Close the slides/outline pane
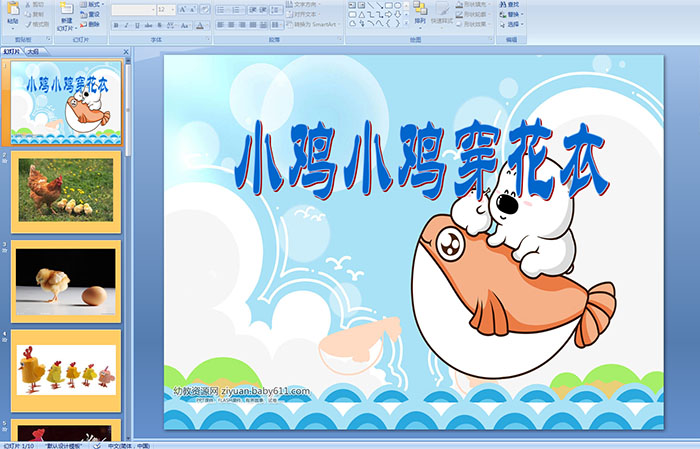This screenshot has height=449, width=700. [x=126, y=52]
